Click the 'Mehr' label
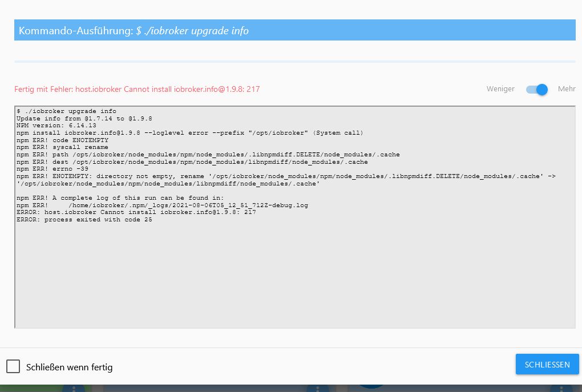The height and width of the screenshot is (392, 582). 567,88
